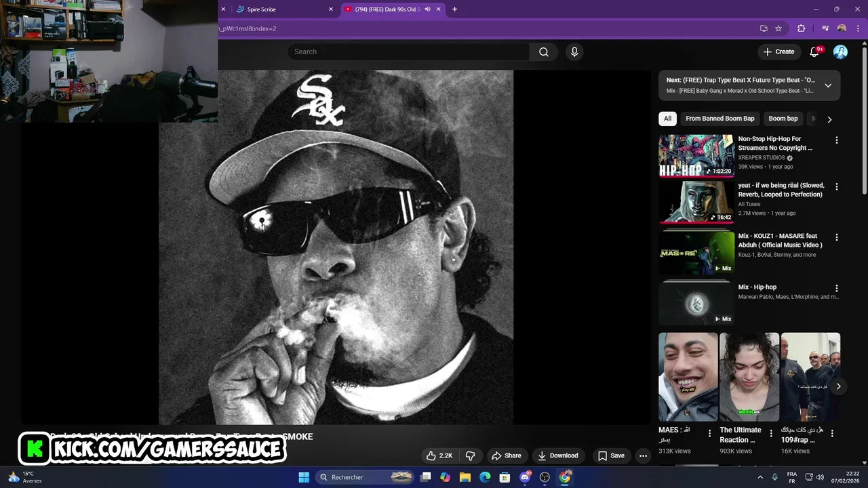This screenshot has width=868, height=488.
Task: Open options for MAES Short
Action: click(709, 433)
